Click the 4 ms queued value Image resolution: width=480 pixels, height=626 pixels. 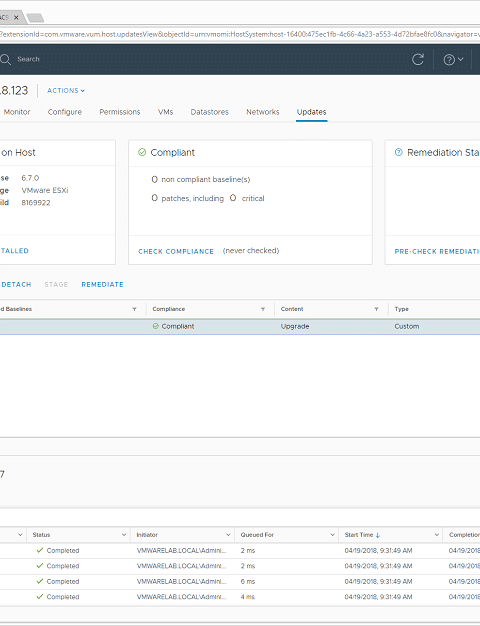(x=248, y=597)
